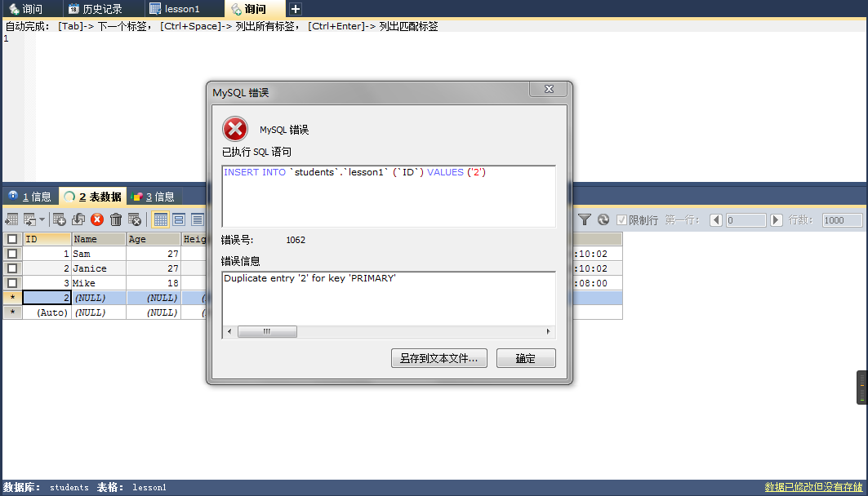Click the filter funnel icon

[585, 219]
